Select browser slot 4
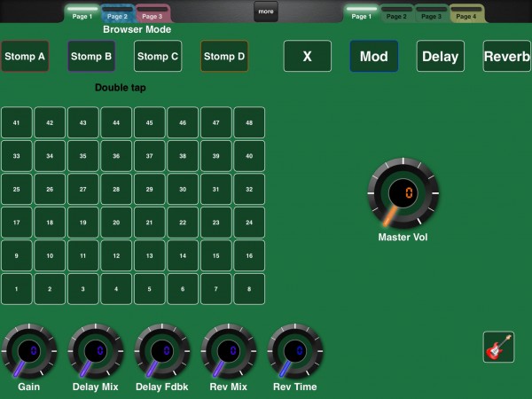The width and height of the screenshot is (532, 399). point(116,289)
